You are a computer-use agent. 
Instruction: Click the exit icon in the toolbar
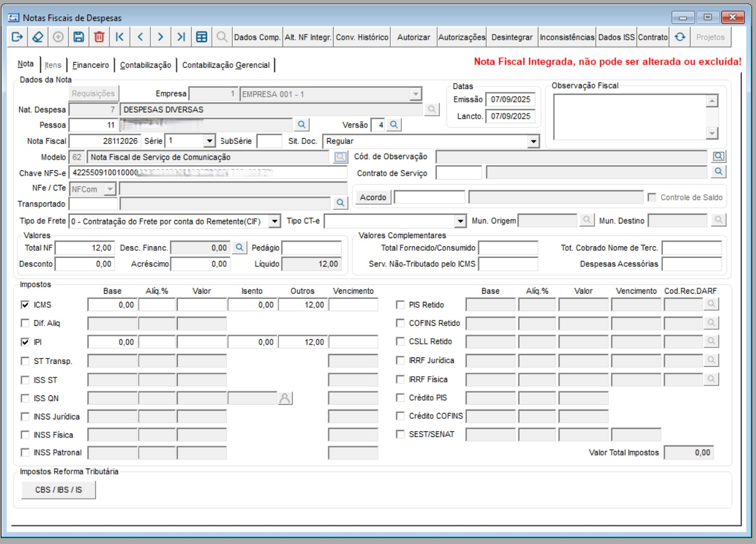[17, 37]
